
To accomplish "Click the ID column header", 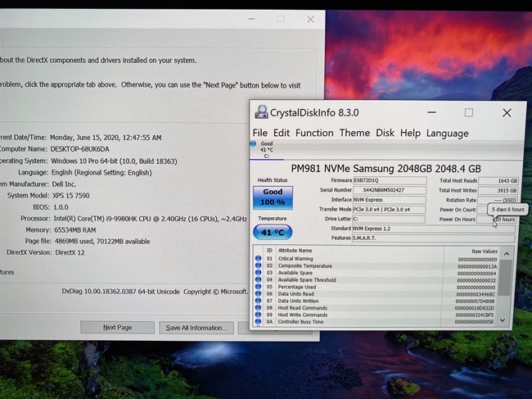I will tap(269, 250).
